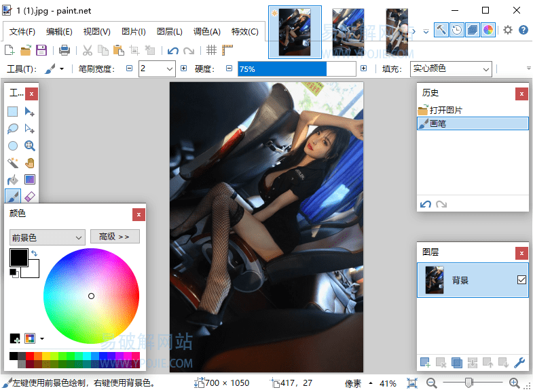Paste from clipboard
Image resolution: width=533 pixels, height=392 pixels.
pyautogui.click(x=119, y=51)
